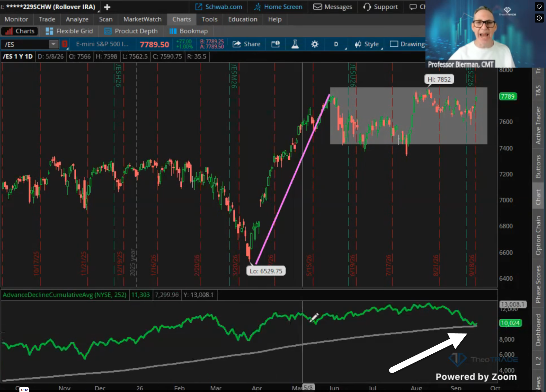
Task: Open the D timeframe selector
Action: coord(336,44)
